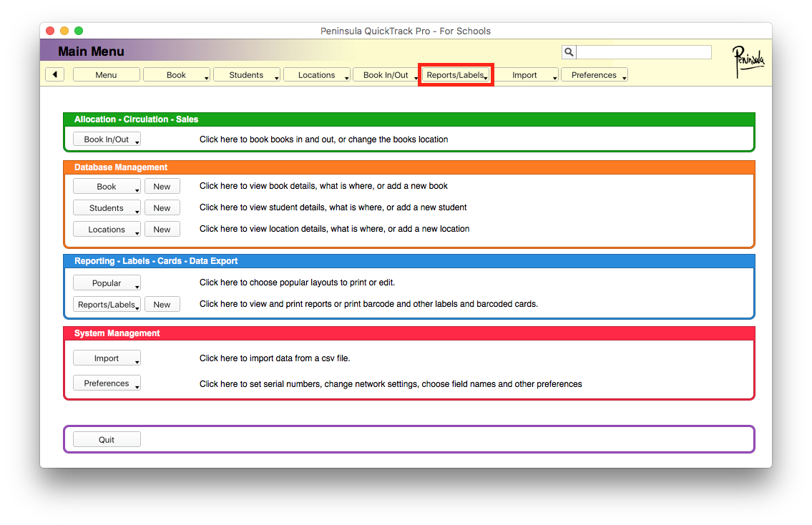Screen dimensions: 812x525
Task: Click New next to the Students button
Action: (162, 207)
